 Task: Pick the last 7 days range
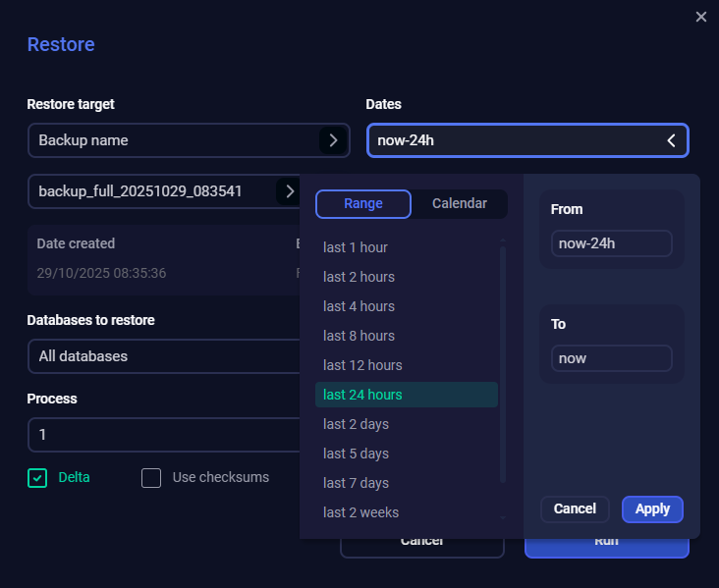point(356,483)
